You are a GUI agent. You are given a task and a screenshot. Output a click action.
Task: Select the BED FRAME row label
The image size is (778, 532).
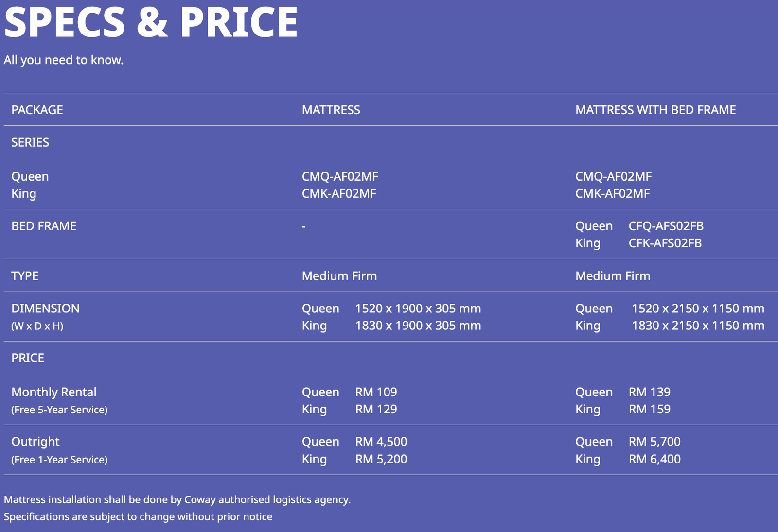(x=44, y=226)
